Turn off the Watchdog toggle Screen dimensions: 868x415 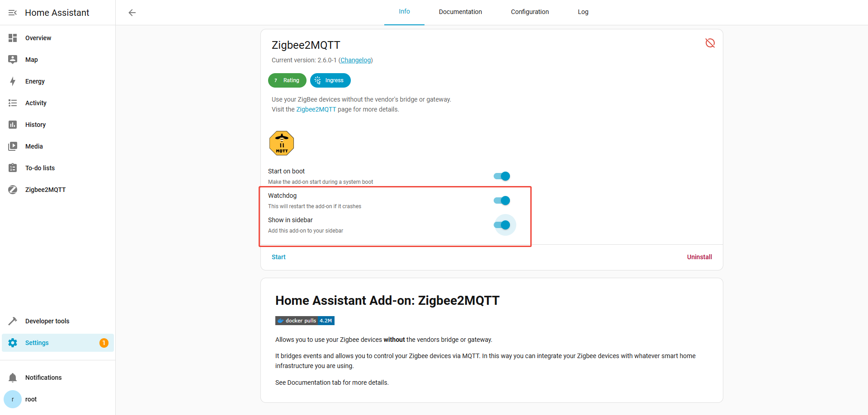click(x=502, y=201)
